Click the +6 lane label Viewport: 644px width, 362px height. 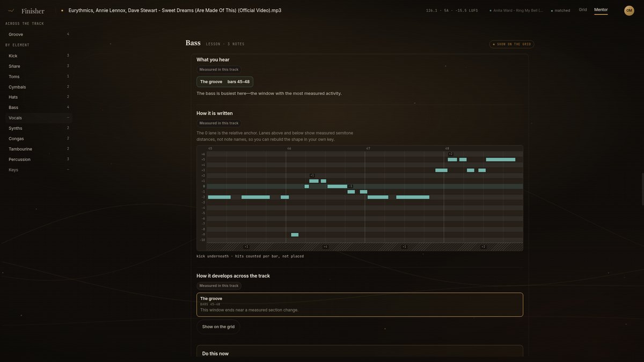203,154
